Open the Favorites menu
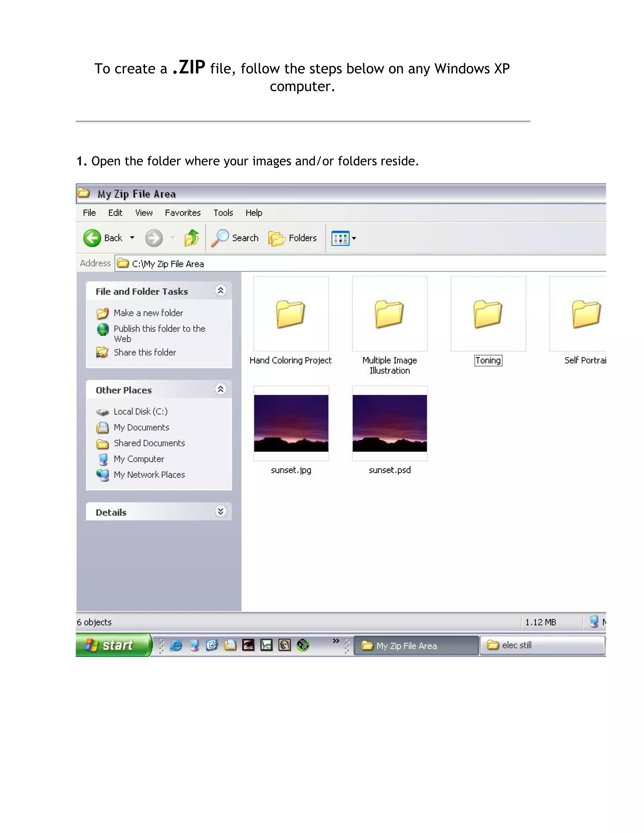Viewport: 644px width, 833px height. click(182, 213)
